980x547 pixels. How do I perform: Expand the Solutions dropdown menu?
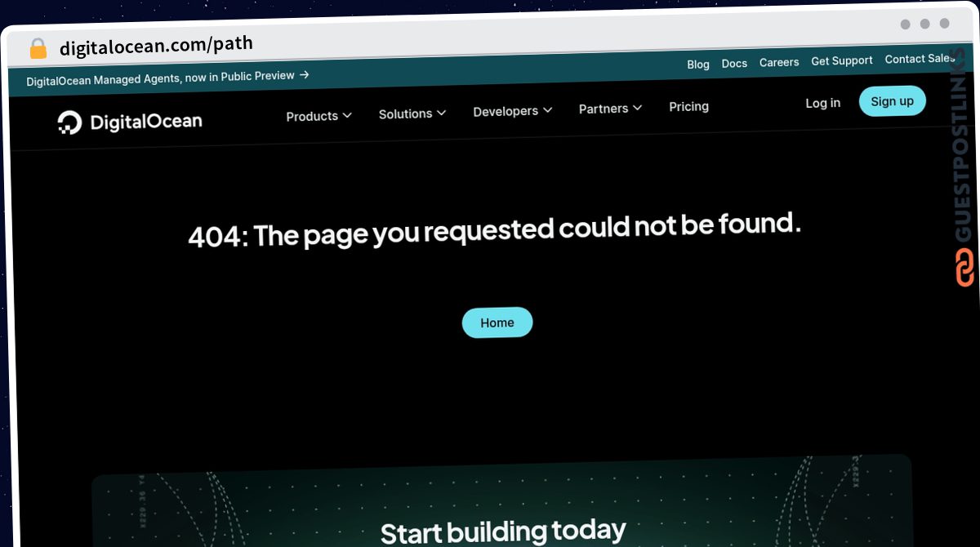coord(412,113)
